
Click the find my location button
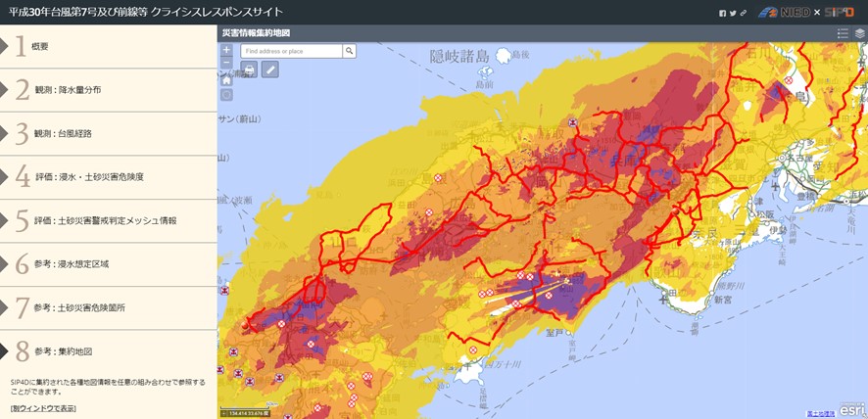tap(226, 95)
